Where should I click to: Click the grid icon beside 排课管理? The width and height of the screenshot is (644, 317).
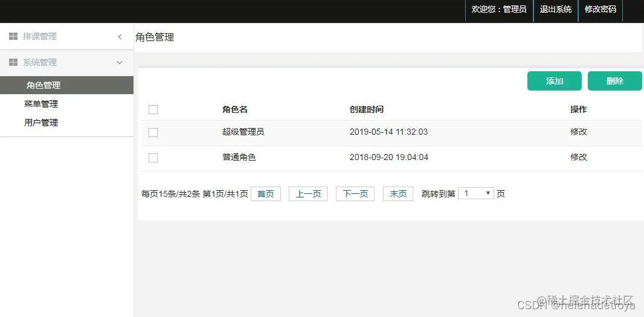point(13,37)
